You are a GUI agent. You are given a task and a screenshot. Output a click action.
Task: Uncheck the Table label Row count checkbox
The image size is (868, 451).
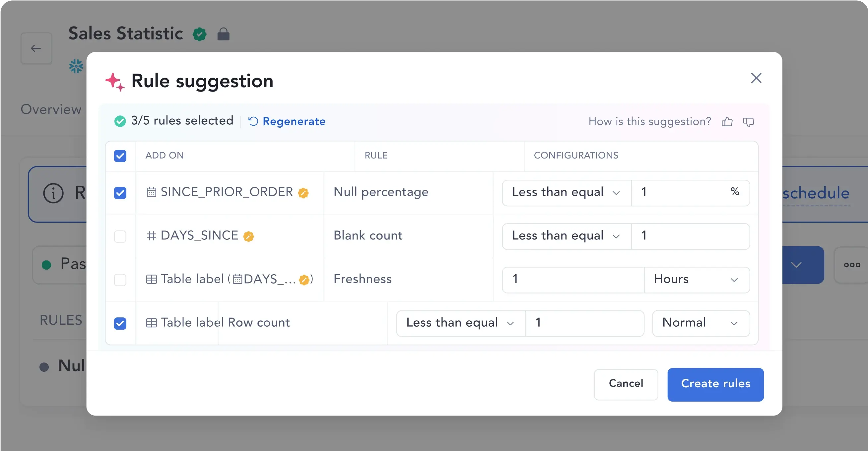(120, 323)
